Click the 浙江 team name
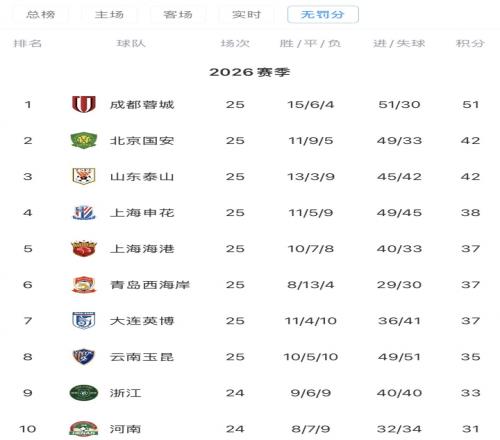 coord(126,393)
